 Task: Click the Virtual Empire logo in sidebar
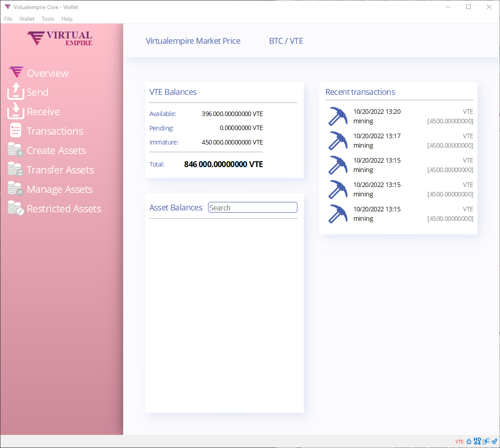coord(60,38)
